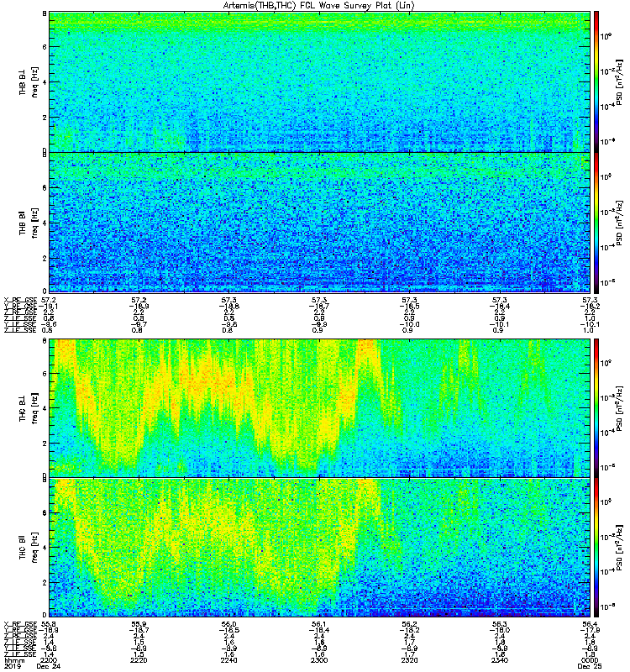Click the 'PSD [nT²/Hz]' label of THC B⊥ color bar

pos(619,407)
